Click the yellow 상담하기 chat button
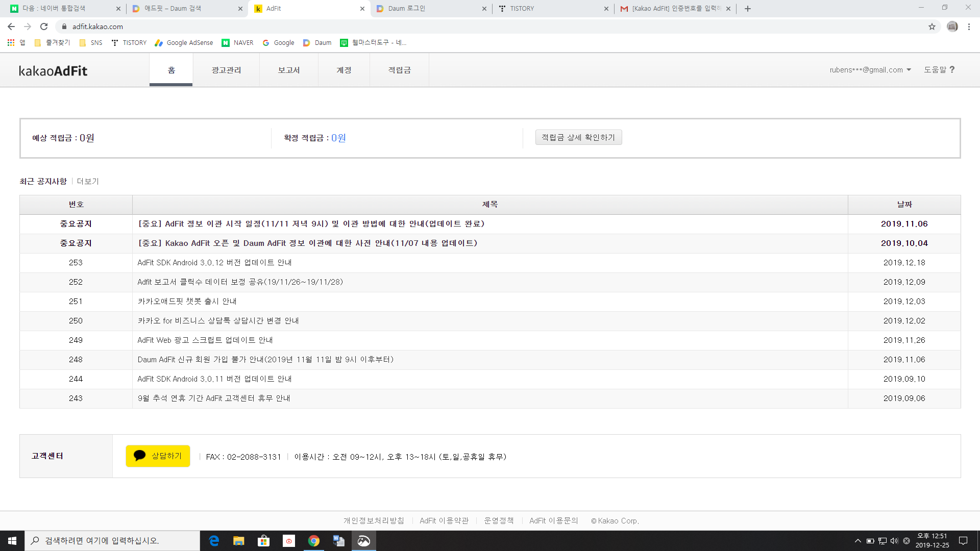The width and height of the screenshot is (980, 551). click(x=158, y=456)
